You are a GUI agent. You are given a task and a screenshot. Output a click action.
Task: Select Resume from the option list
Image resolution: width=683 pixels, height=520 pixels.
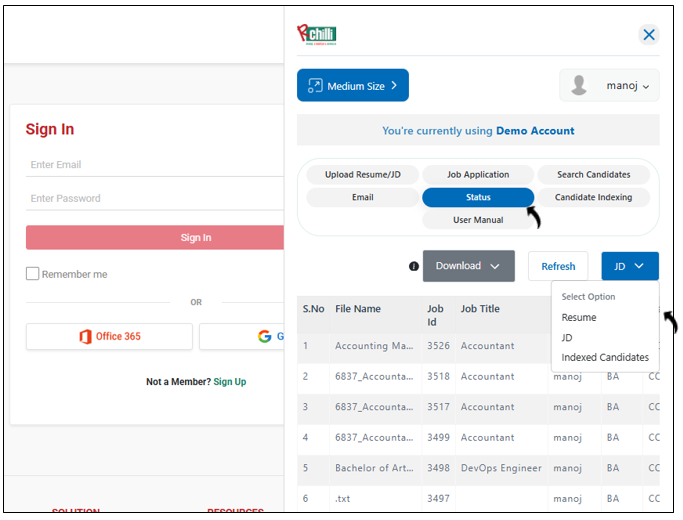pyautogui.click(x=579, y=318)
